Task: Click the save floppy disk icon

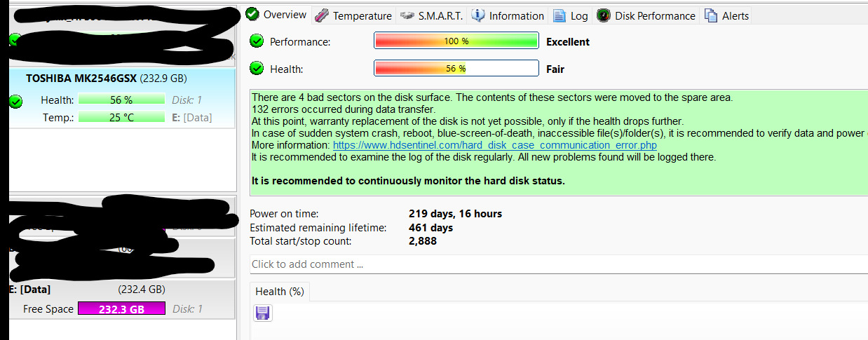Action: pos(263,313)
